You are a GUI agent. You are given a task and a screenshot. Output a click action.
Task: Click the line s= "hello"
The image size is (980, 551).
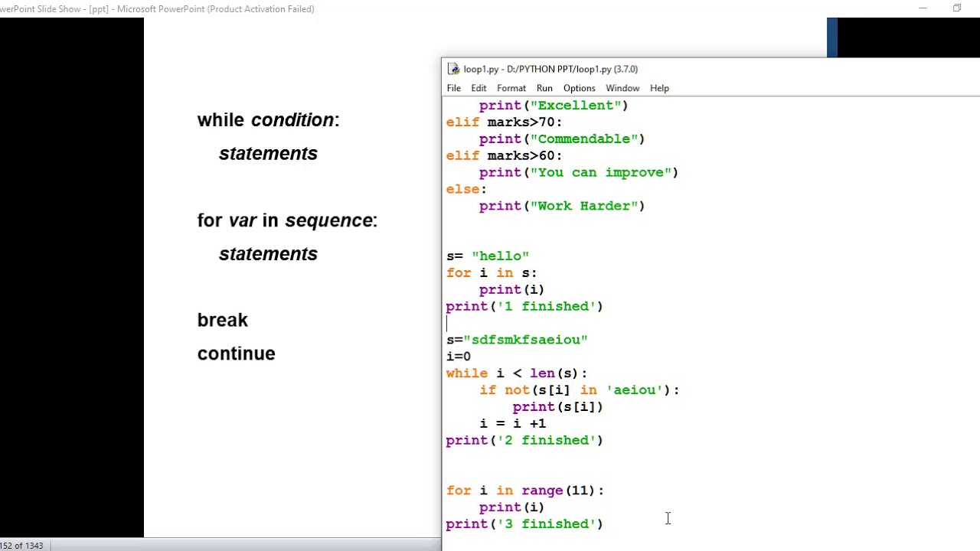click(x=488, y=256)
